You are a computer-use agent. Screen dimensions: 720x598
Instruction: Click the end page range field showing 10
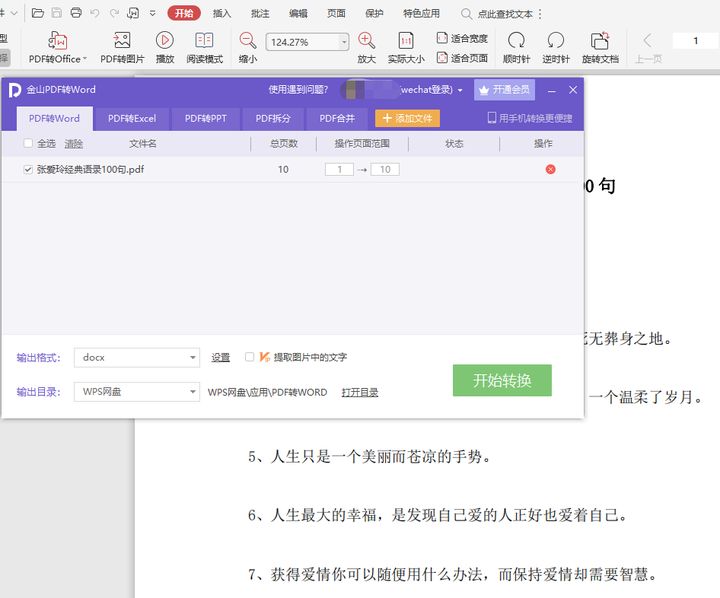click(x=385, y=169)
